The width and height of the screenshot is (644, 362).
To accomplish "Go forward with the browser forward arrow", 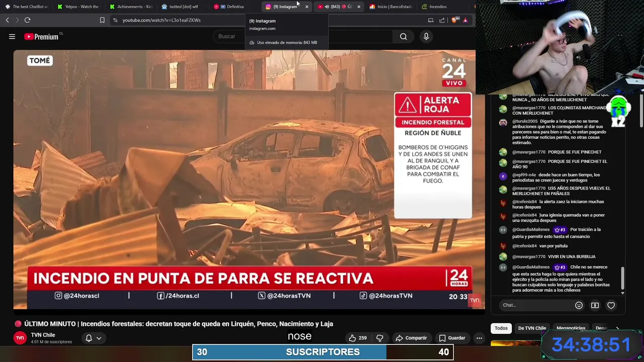I will click(17, 20).
